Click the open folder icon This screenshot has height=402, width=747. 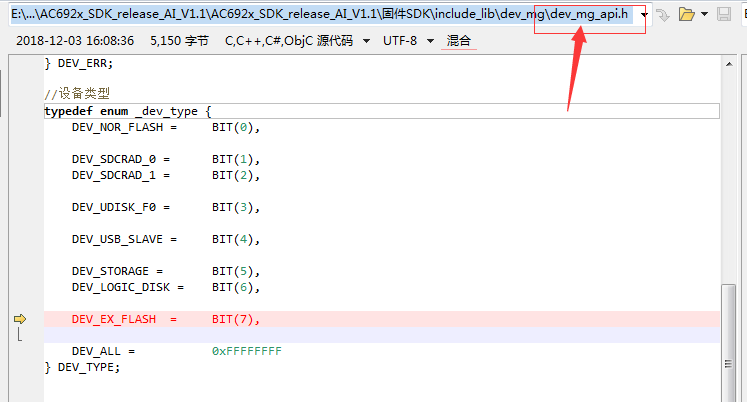[686, 14]
